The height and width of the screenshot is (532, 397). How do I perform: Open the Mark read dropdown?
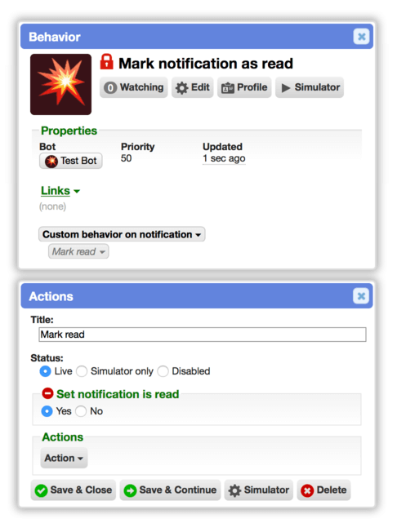tap(78, 251)
